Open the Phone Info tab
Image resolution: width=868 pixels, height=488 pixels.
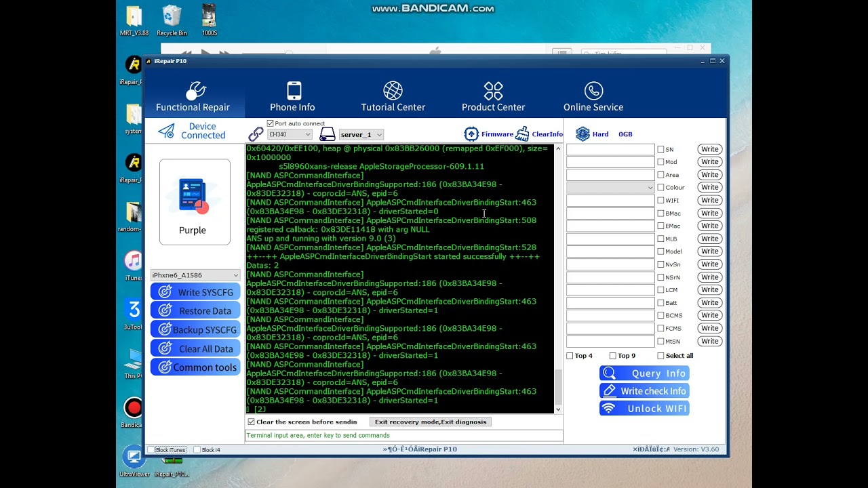292,97
